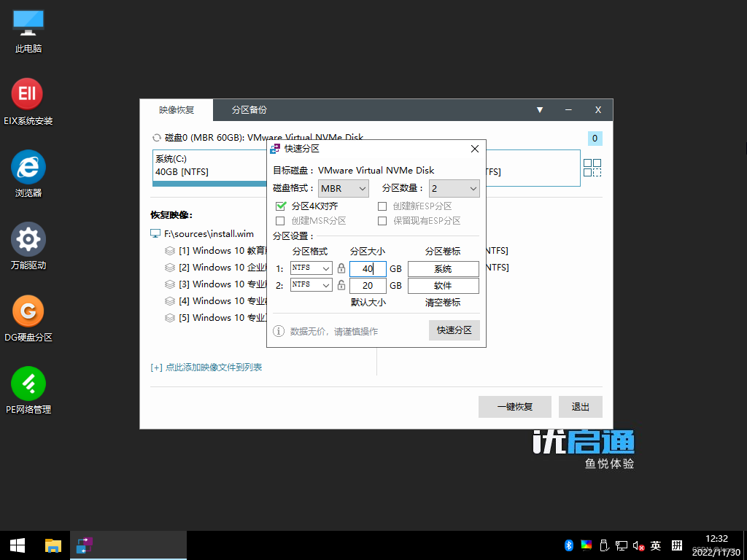This screenshot has width=747, height=560.
Task: Click the info icon beside 数据无价
Action: (279, 331)
